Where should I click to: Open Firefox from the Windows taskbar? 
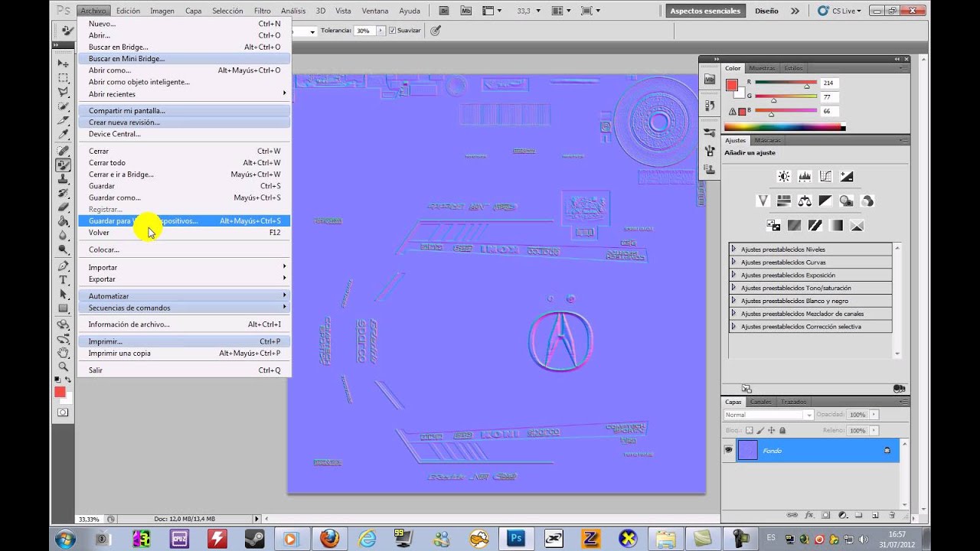329,538
